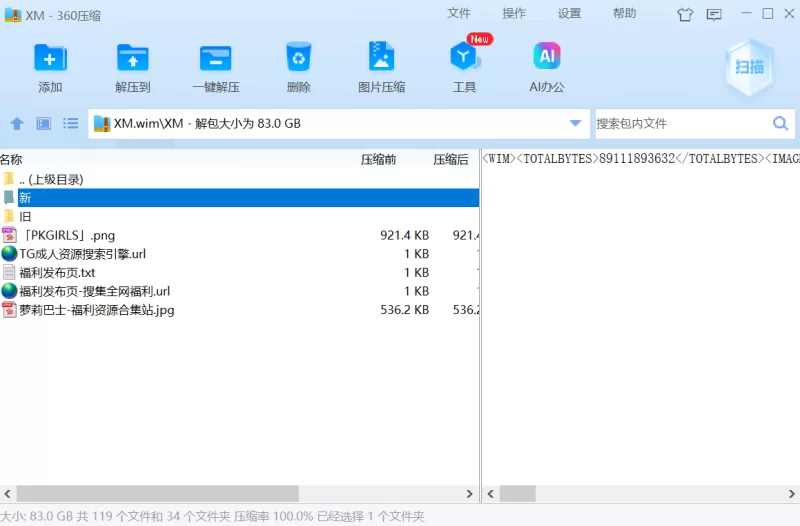
Task: Close the 360压缩 window
Action: tap(789, 13)
